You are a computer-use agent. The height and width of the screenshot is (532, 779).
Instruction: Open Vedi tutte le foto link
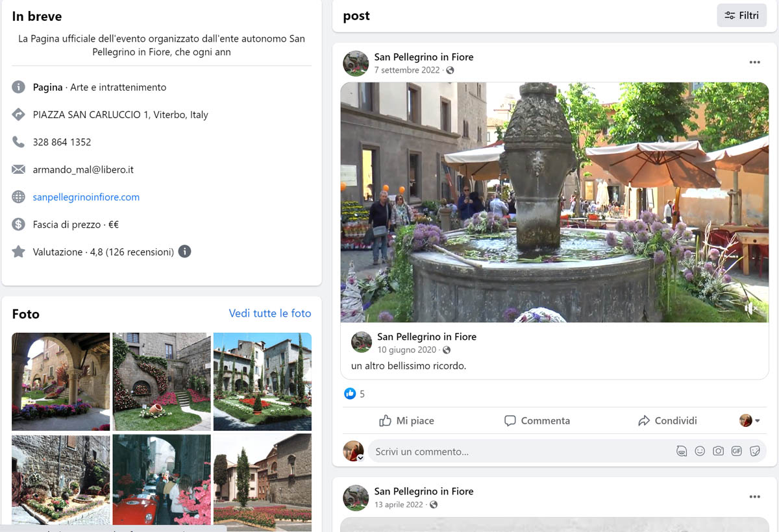point(270,313)
